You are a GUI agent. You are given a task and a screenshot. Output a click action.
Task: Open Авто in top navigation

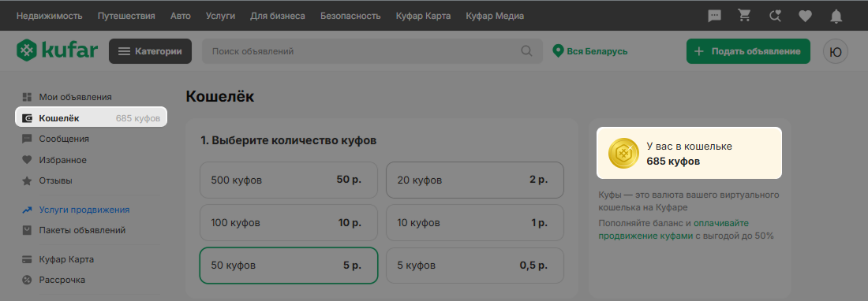[181, 16]
